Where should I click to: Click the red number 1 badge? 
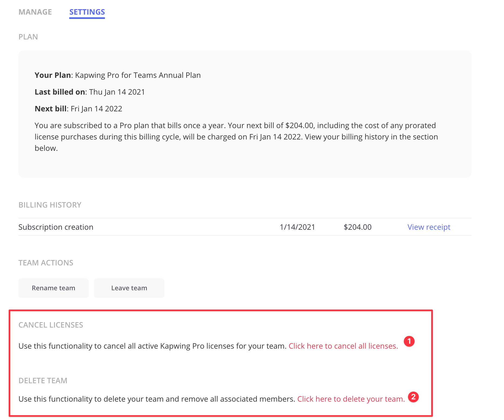pyautogui.click(x=409, y=341)
